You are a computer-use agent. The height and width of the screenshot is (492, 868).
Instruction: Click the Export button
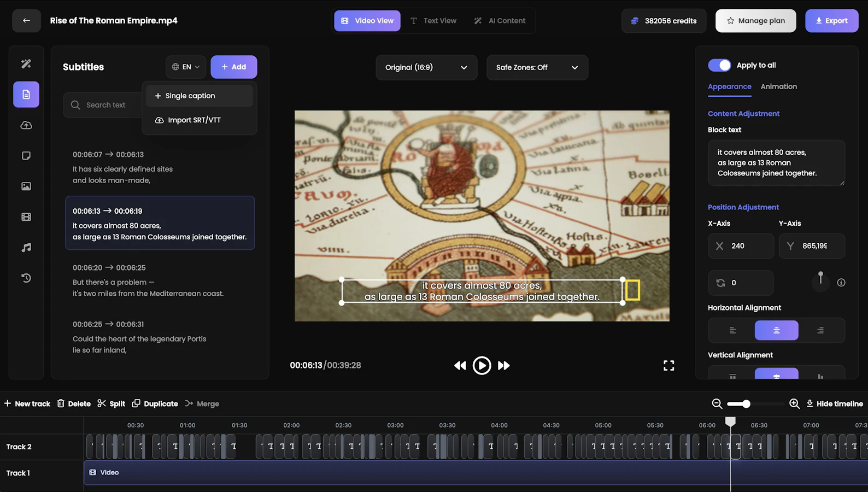[832, 21]
